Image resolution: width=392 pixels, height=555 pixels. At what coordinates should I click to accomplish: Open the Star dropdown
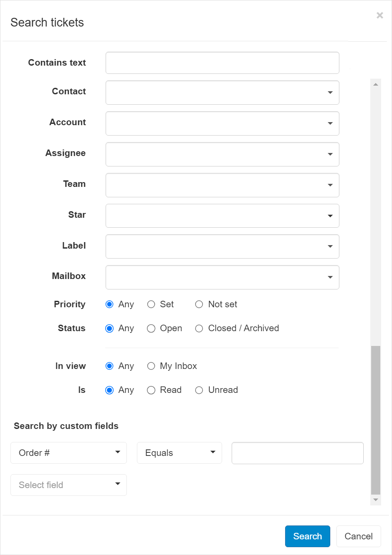[x=222, y=216]
